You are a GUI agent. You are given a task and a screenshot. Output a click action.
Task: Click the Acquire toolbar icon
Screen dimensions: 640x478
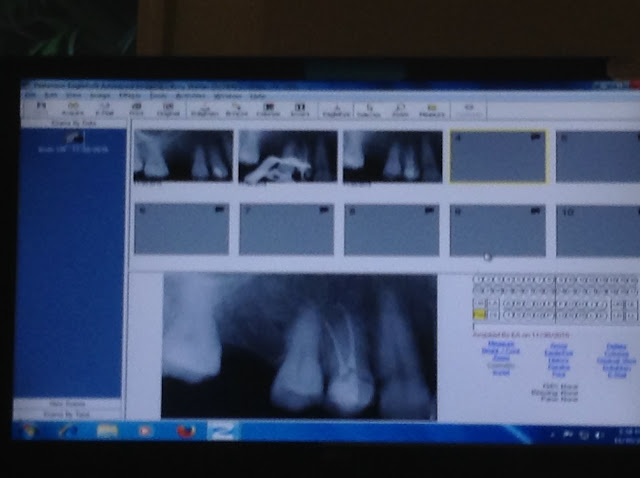click(x=72, y=109)
